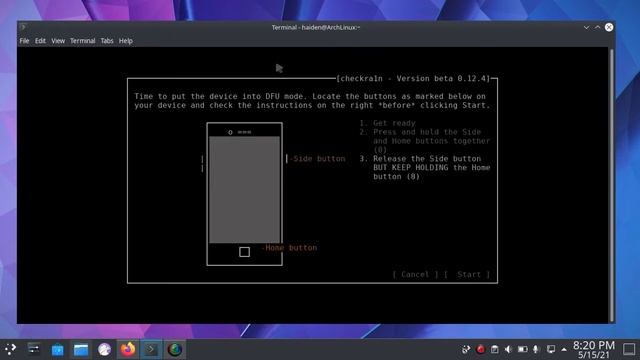Click the purple sphere app icon in taskbar

tap(104, 349)
